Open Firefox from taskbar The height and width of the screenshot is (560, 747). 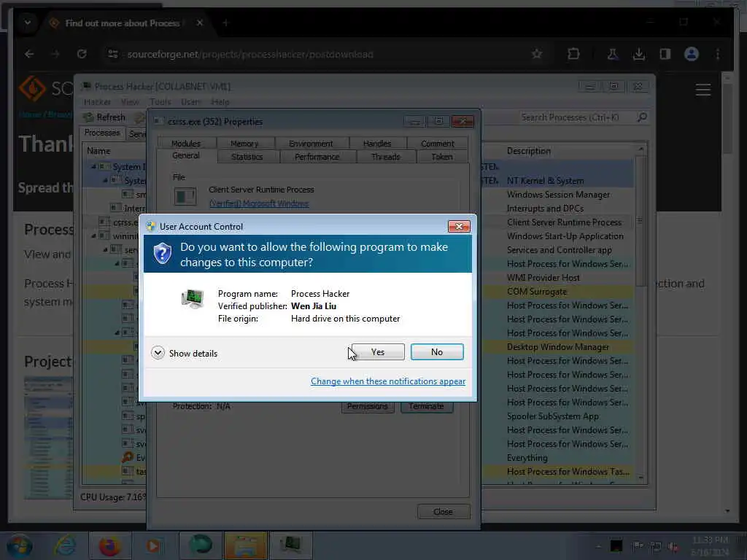pos(109,545)
